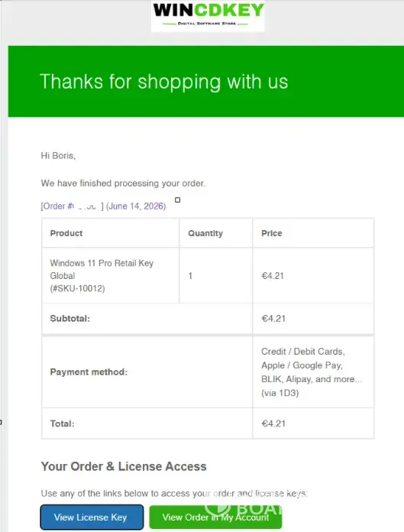This screenshot has height=532, width=404.
Task: Click the WINCDKEY logo image
Action: pyautogui.click(x=208, y=15)
